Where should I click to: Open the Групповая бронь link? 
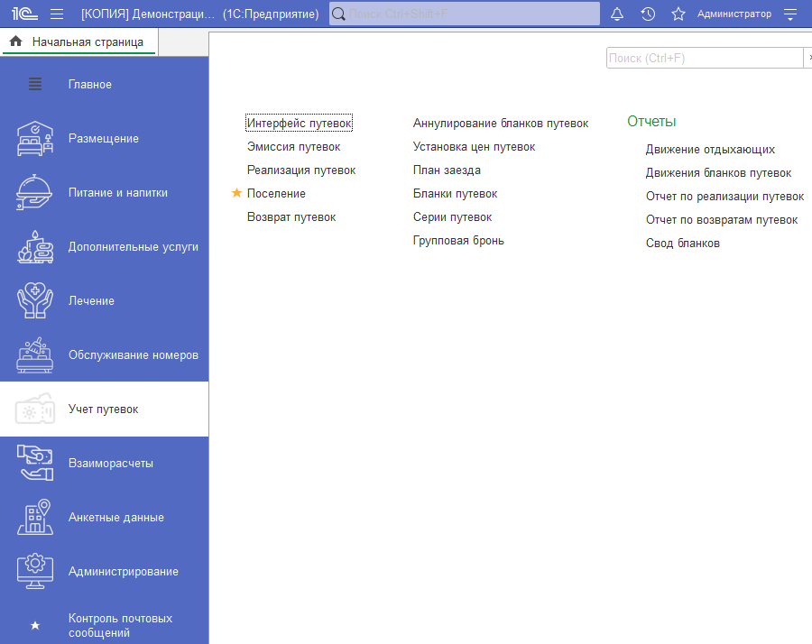click(x=458, y=241)
